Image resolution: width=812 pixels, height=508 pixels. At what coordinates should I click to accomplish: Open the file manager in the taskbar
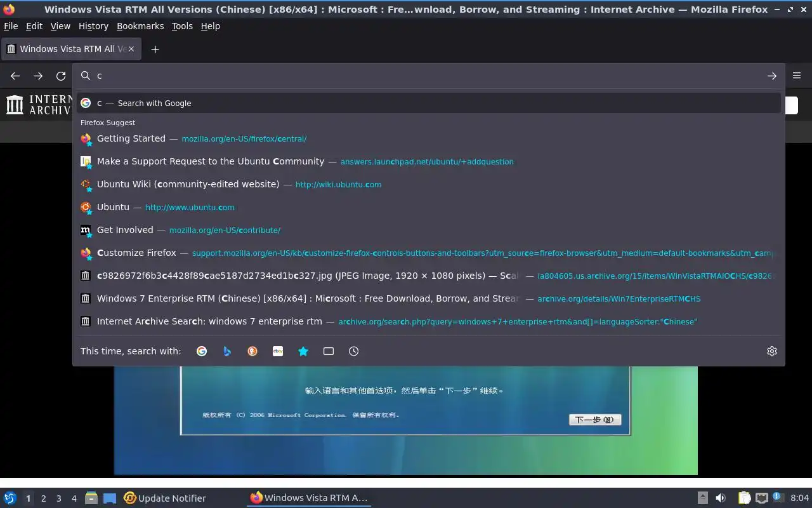[91, 498]
